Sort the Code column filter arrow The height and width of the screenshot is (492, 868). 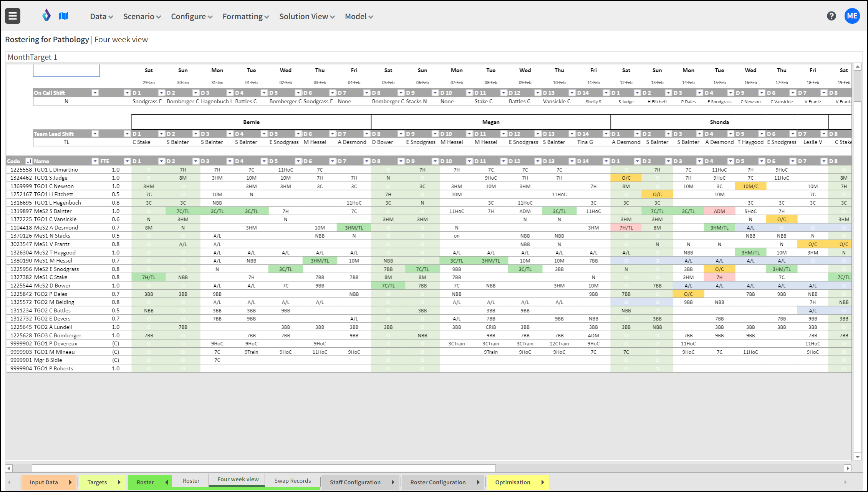(28, 161)
